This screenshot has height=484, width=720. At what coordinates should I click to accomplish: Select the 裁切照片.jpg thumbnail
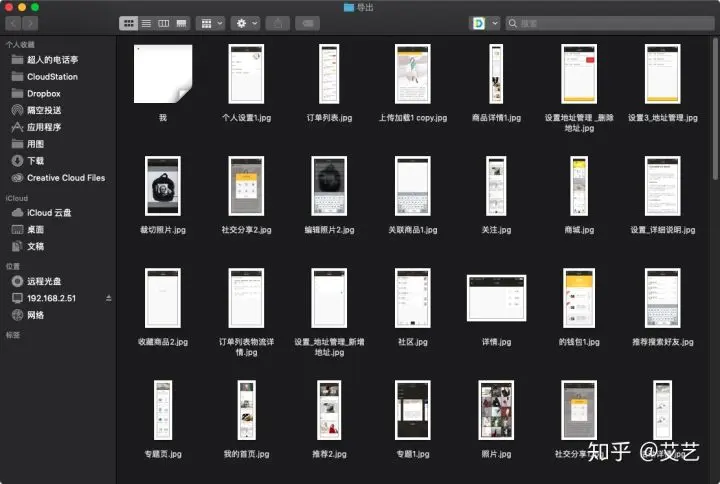pos(163,186)
